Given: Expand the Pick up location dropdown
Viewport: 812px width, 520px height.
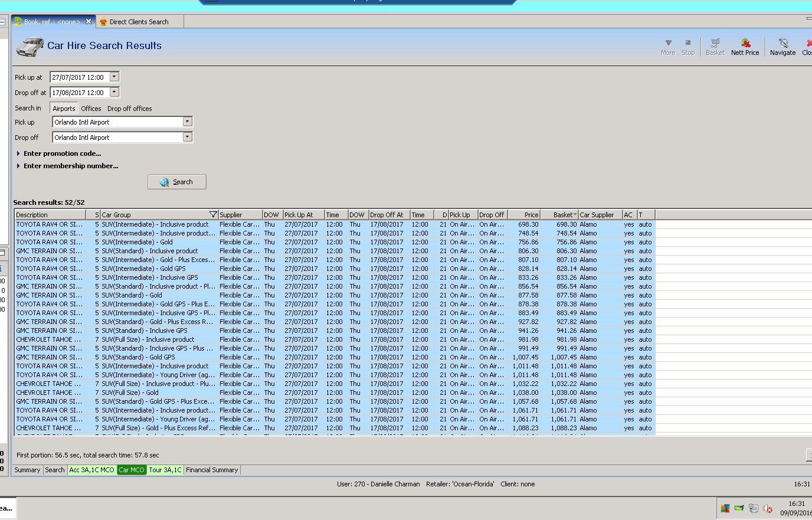Looking at the screenshot, I should 187,122.
